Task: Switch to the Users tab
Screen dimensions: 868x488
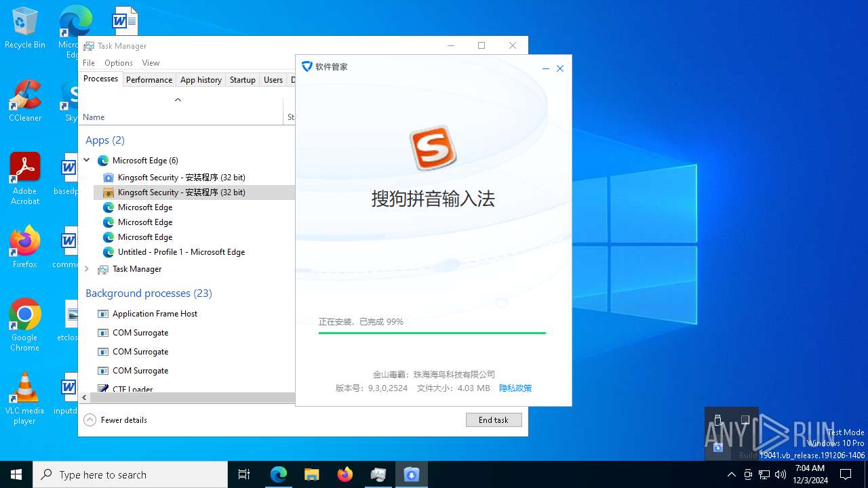Action: [273, 80]
